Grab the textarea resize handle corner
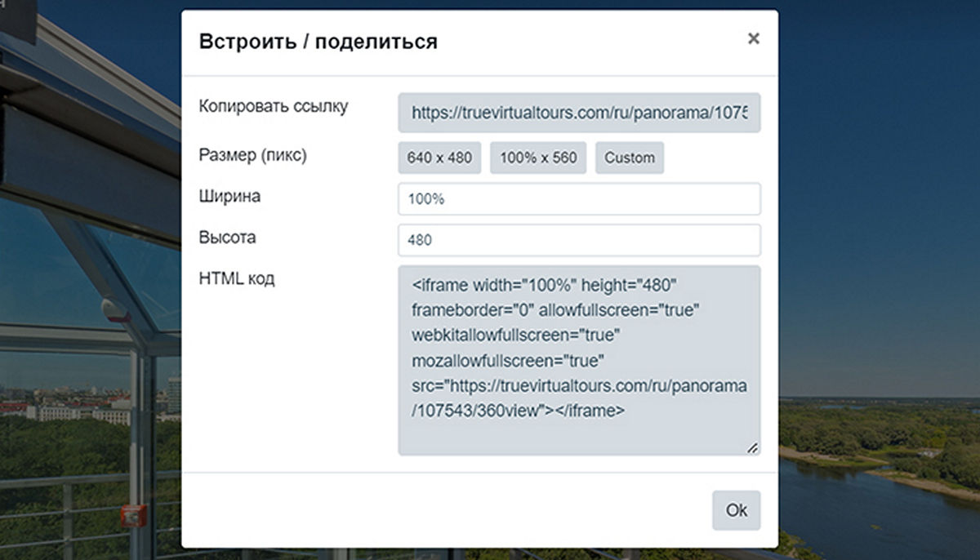 pos(752,447)
